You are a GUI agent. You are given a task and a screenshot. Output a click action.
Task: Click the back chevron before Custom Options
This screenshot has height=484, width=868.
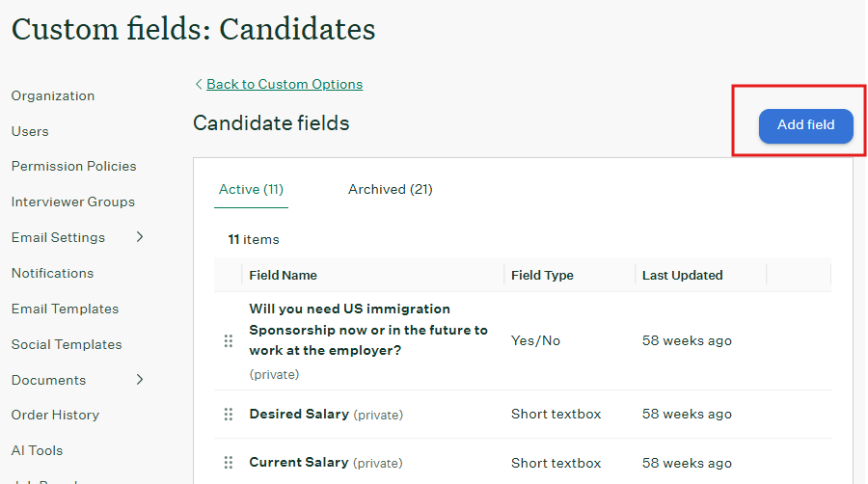(199, 84)
